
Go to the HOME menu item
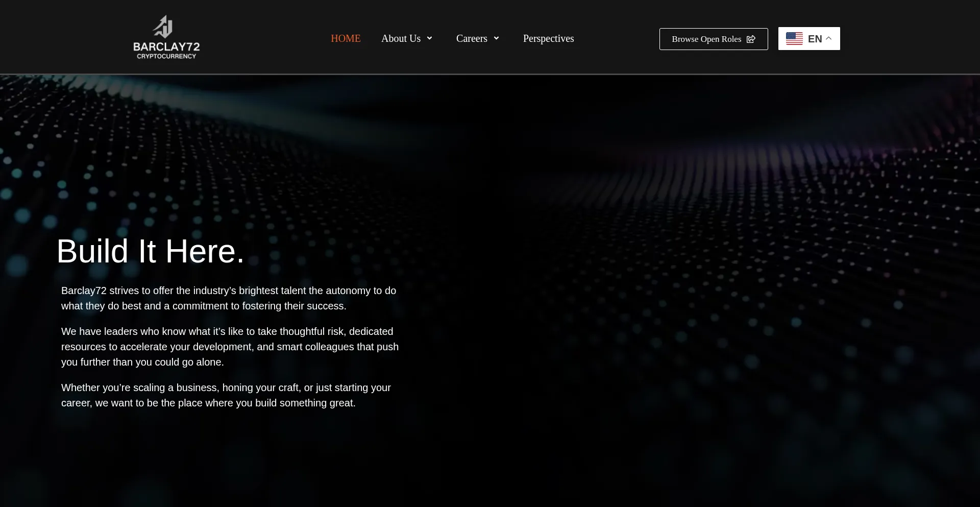tap(346, 38)
